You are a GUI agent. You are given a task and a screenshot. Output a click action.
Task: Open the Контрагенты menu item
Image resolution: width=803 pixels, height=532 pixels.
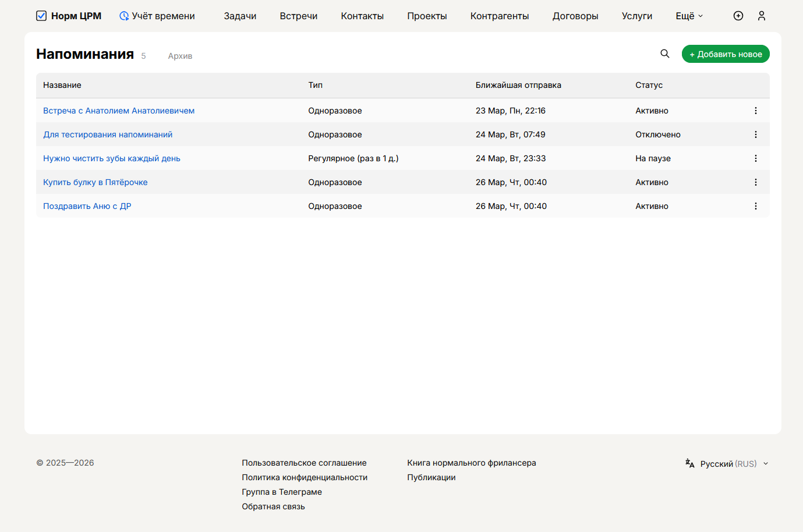pyautogui.click(x=500, y=16)
